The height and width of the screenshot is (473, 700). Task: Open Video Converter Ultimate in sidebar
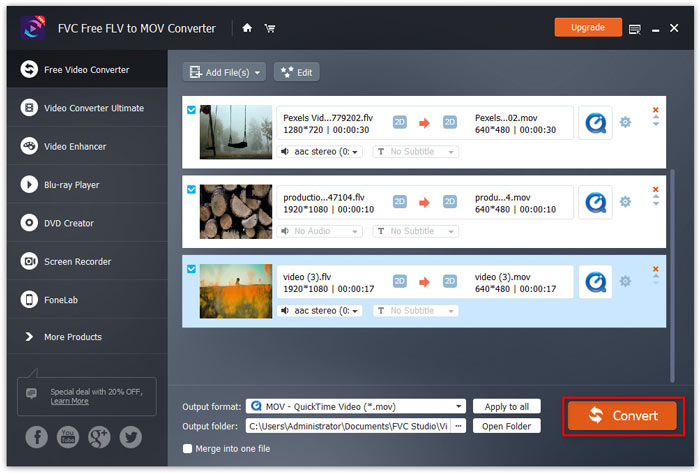(x=88, y=108)
